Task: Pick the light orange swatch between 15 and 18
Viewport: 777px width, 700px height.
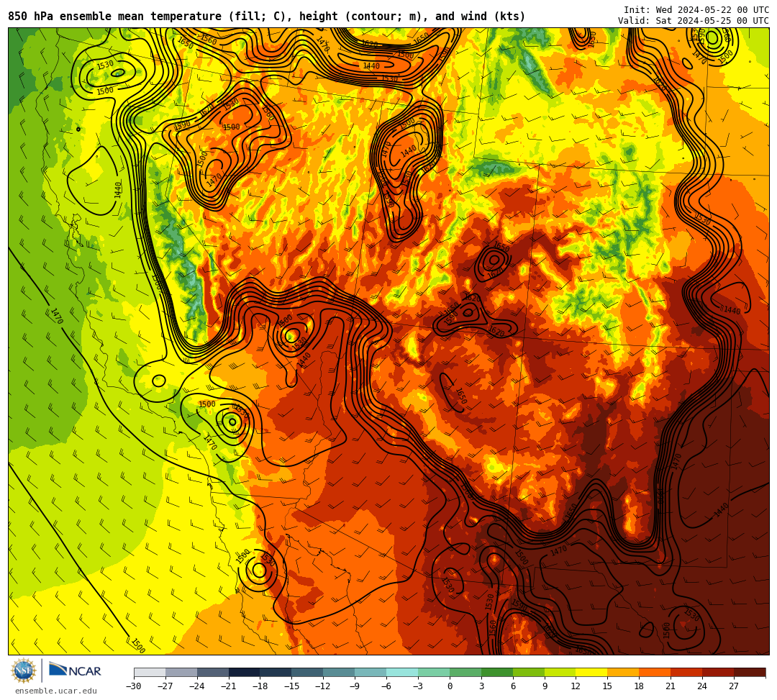Action: click(623, 672)
